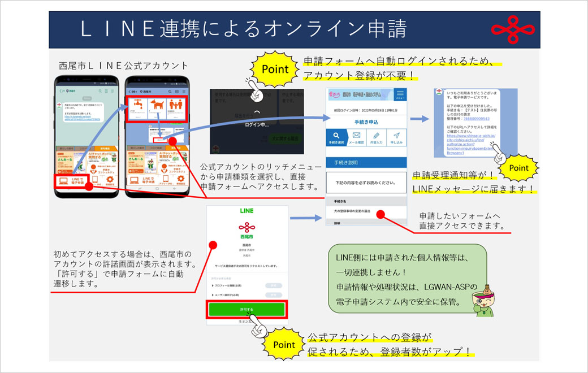Tap the dimmed 犬に関する届出 green bubble
The image size is (588, 373).
tap(286, 138)
